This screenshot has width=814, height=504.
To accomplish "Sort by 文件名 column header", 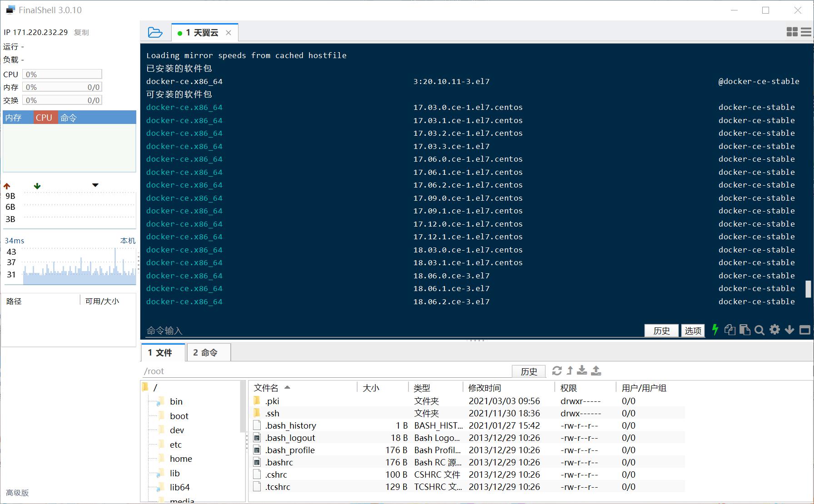I will [x=303, y=388].
